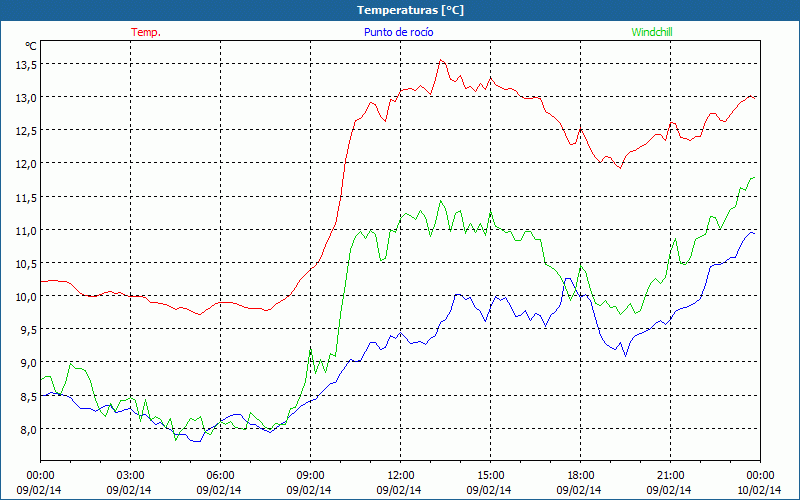Click the 06:00 time label

(x=220, y=476)
